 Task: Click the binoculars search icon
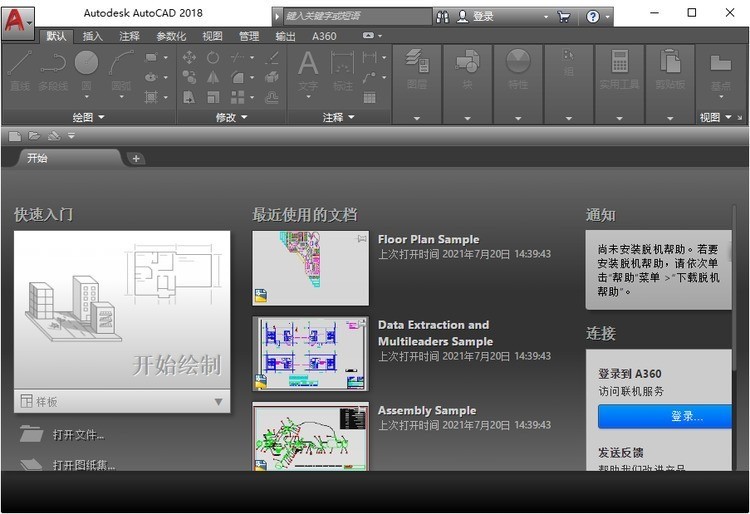click(x=442, y=17)
